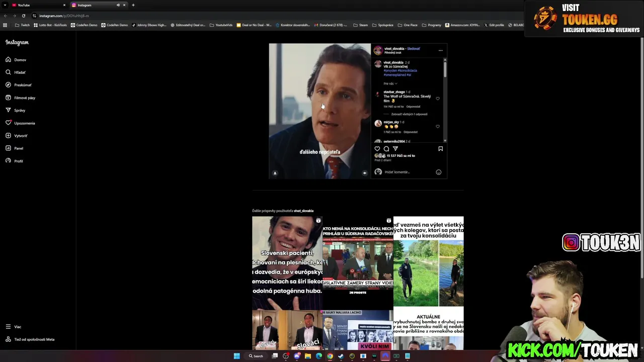Viewport: 644px width, 362px height.
Task: Open the 15 537 Páči sa mi to likes list
Action: click(401, 156)
